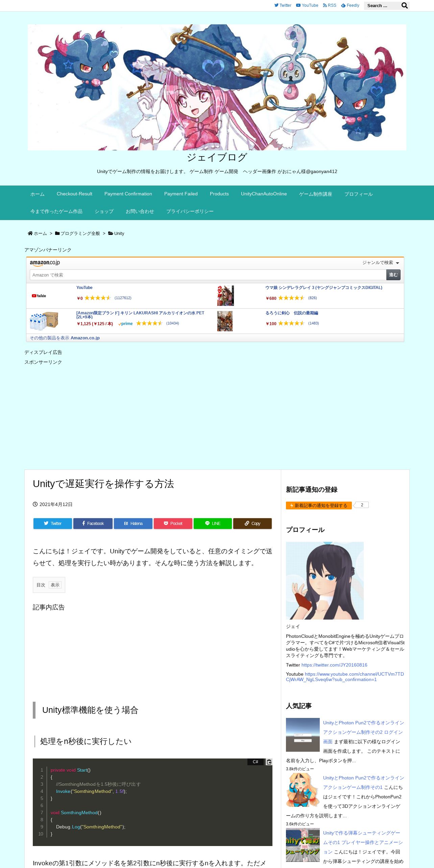The height and width of the screenshot is (868, 434).
Task: Click the login screen article thumbnail
Action: click(303, 735)
